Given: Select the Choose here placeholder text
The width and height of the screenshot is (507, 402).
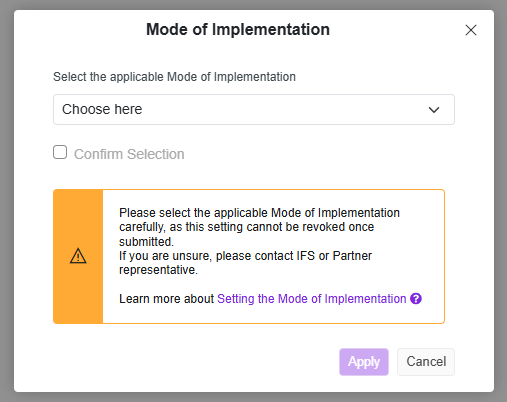Looking at the screenshot, I should click(102, 109).
